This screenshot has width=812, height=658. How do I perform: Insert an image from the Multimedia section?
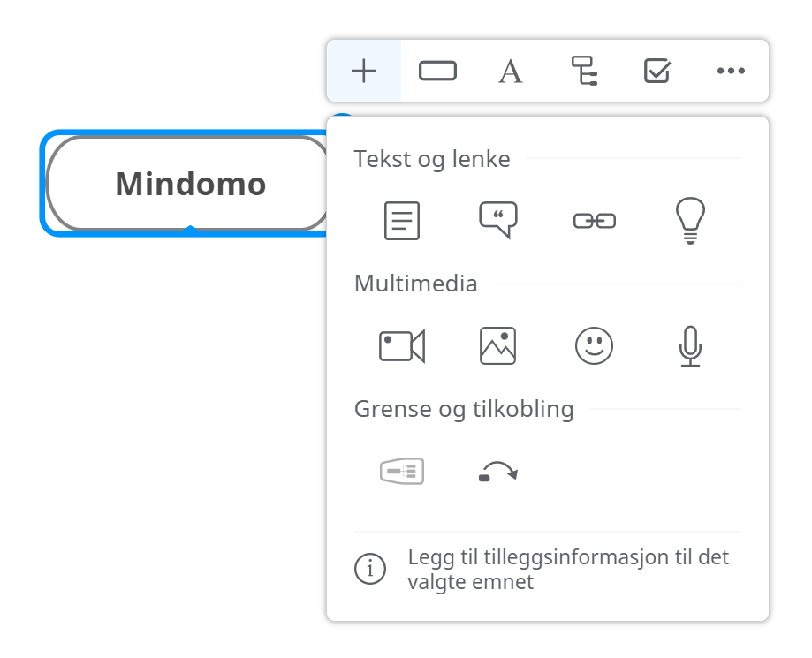point(497,344)
